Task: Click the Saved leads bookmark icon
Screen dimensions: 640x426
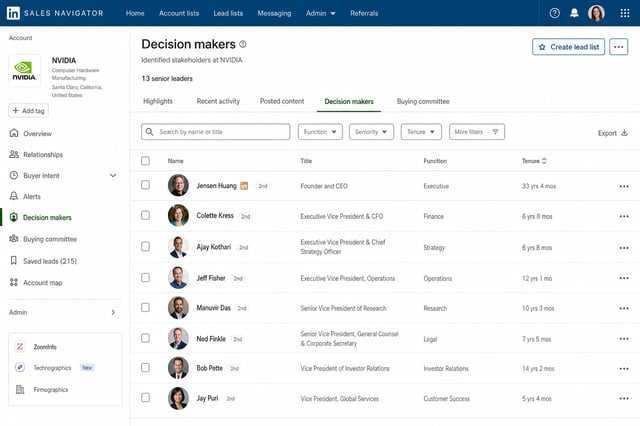Action: 14,261
